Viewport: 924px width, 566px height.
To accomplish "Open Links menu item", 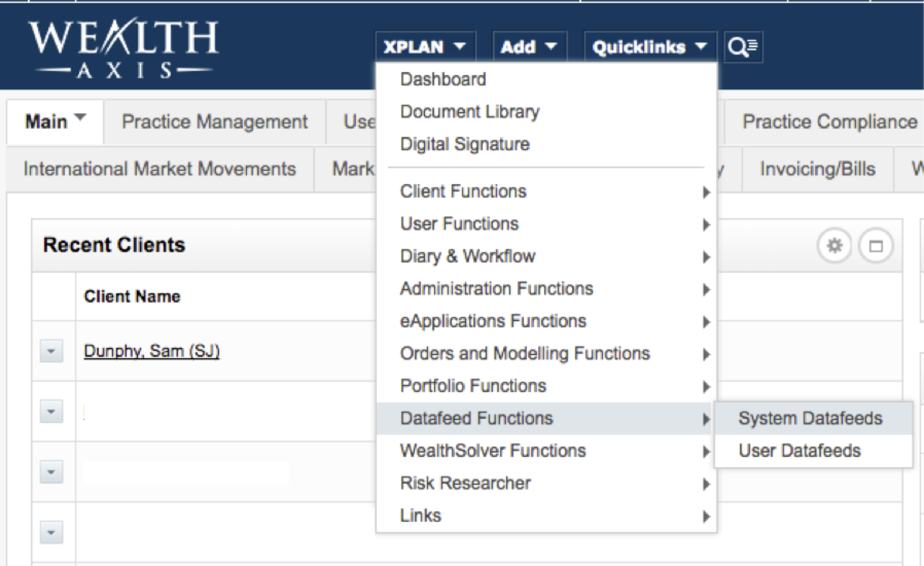I will (x=546, y=516).
